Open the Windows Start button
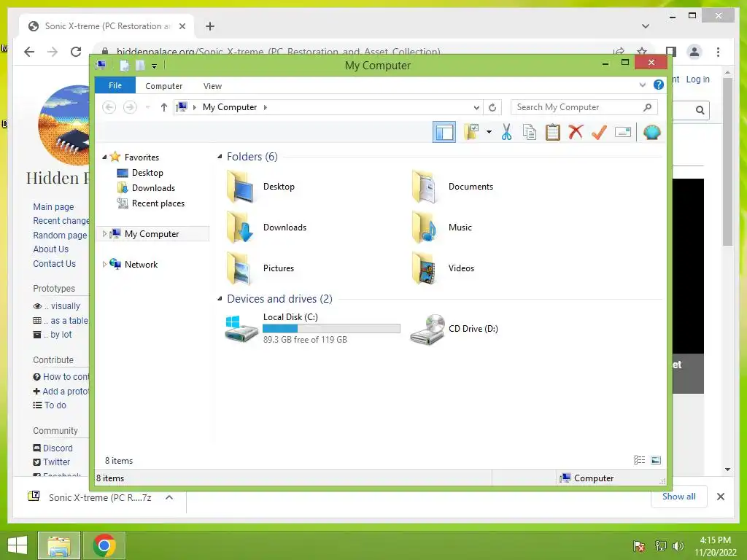 coord(18,545)
